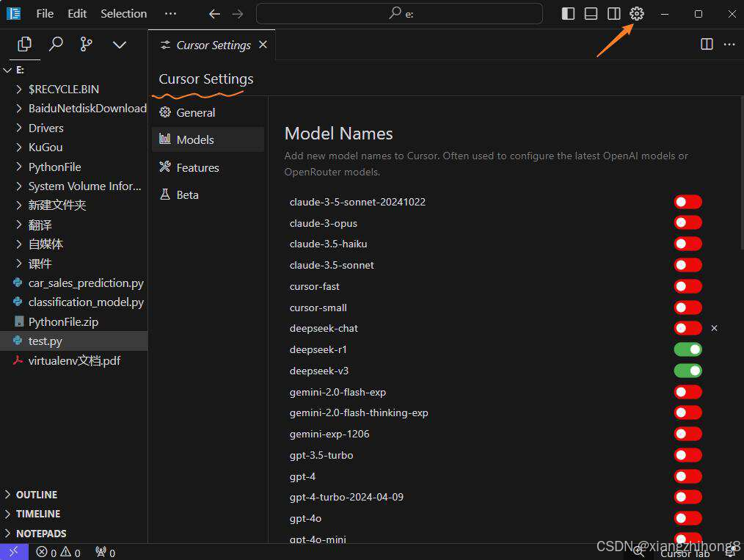Click the Cursor app logo icon
Viewport: 744px width, 560px height.
[14, 14]
